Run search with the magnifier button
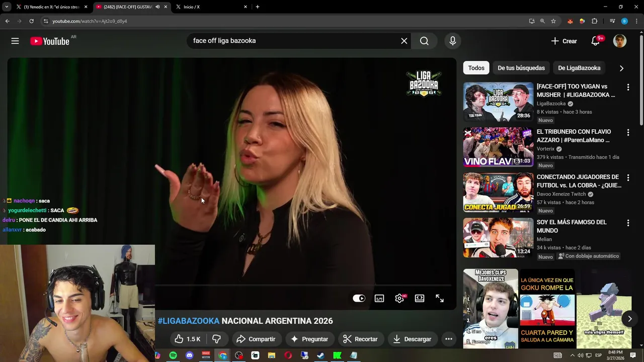644x362 pixels. tap(424, 41)
